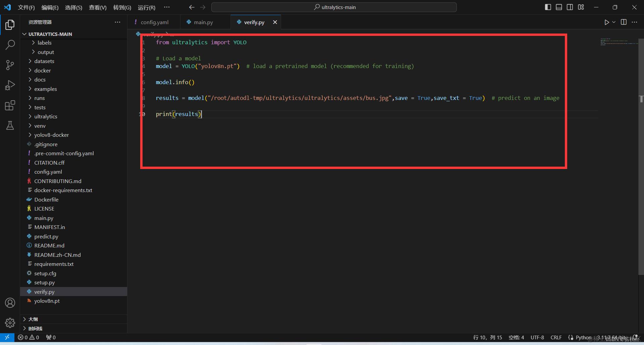Toggle the bottom panel visibility
This screenshot has height=345, width=644.
559,7
